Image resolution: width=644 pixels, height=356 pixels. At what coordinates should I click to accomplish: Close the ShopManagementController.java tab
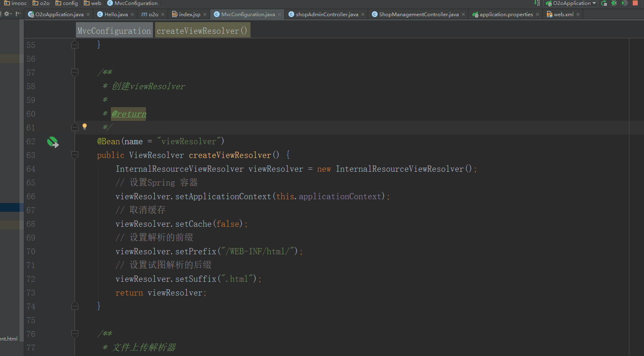(464, 14)
